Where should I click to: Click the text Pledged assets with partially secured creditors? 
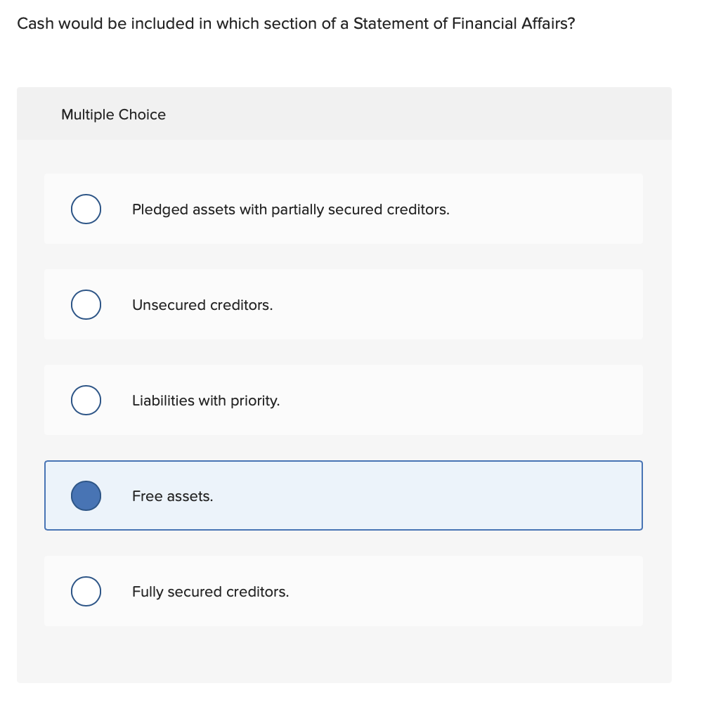[x=292, y=209]
